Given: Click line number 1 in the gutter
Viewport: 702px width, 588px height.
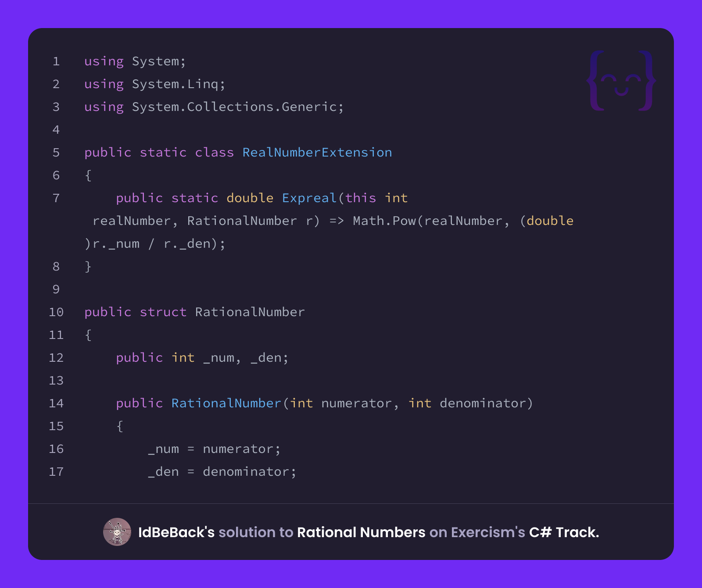Looking at the screenshot, I should [x=56, y=61].
